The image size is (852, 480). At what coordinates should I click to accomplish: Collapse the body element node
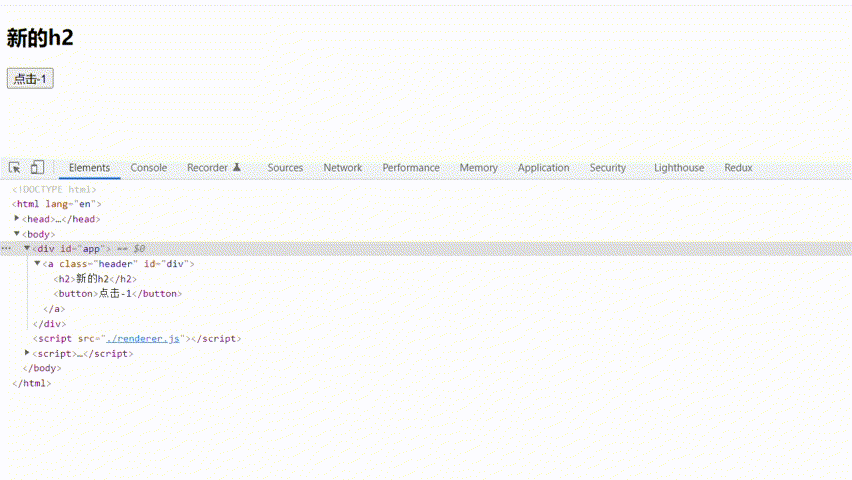(17, 234)
